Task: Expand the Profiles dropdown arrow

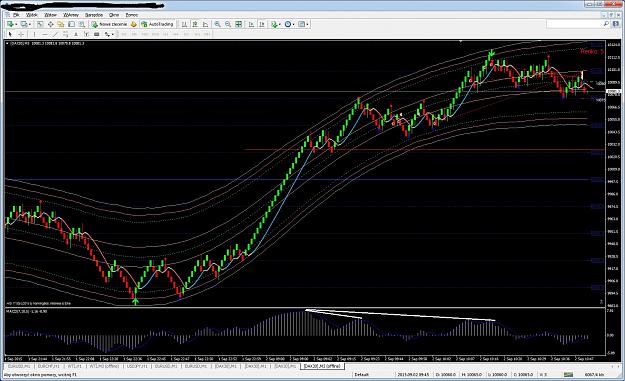Action: 30,24
